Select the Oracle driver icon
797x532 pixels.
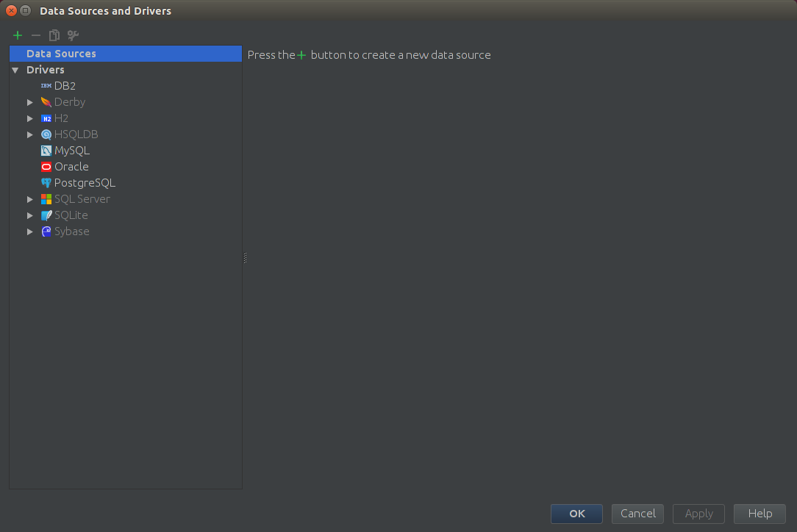click(46, 167)
